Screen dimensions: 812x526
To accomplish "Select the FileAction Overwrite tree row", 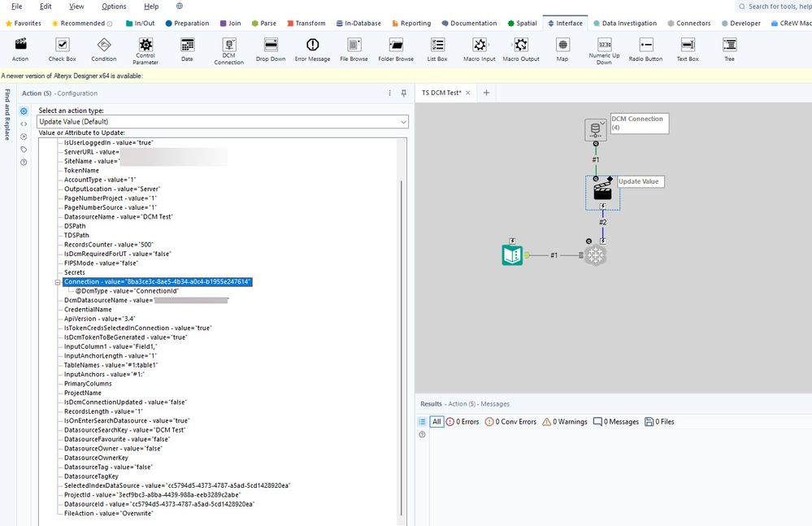I will click(x=108, y=514).
